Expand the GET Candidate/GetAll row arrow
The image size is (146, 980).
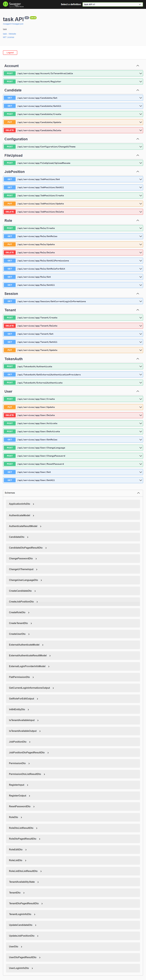click(141, 106)
